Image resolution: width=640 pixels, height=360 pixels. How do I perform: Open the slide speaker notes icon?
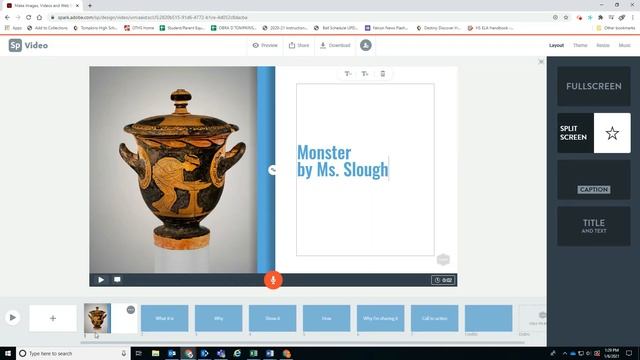pos(117,280)
